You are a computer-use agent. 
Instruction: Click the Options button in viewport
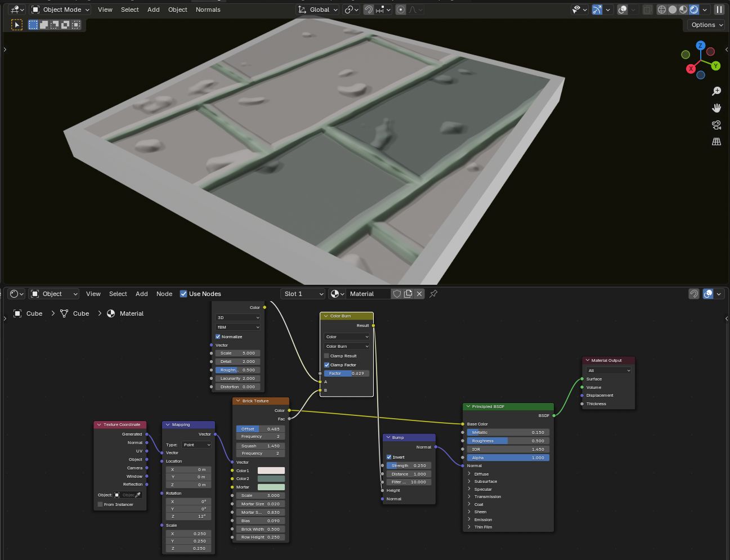click(x=704, y=25)
